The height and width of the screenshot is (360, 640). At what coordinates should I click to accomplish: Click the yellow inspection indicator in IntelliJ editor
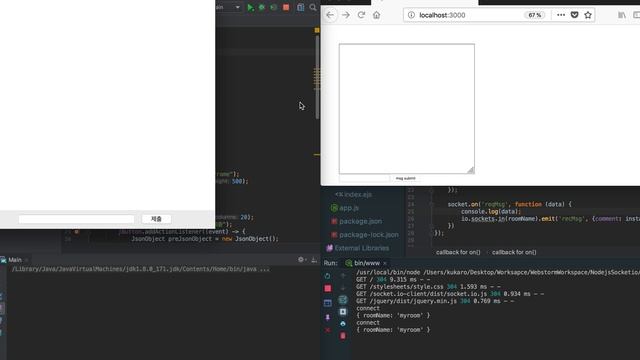(317, 30)
